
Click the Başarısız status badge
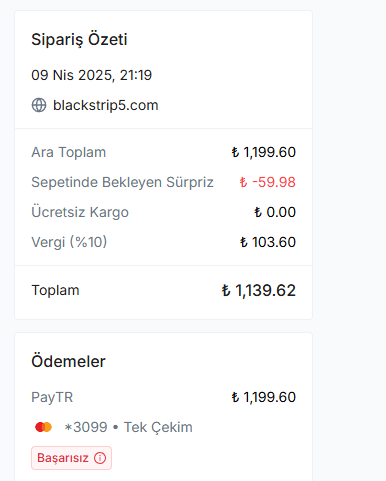point(71,458)
